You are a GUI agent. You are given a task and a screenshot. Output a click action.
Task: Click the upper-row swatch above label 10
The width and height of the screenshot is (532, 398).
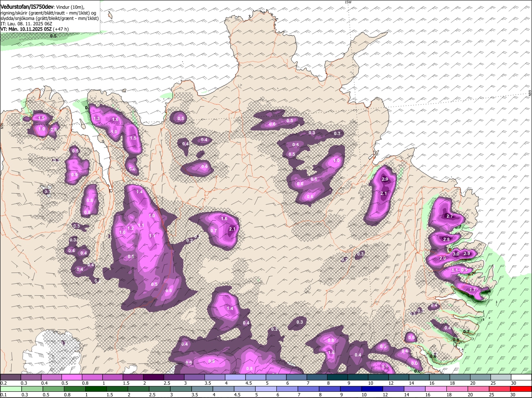point(378,377)
